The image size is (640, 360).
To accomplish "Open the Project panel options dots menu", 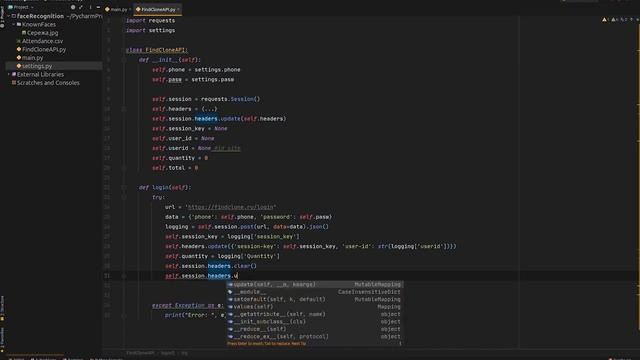I will [x=90, y=7].
